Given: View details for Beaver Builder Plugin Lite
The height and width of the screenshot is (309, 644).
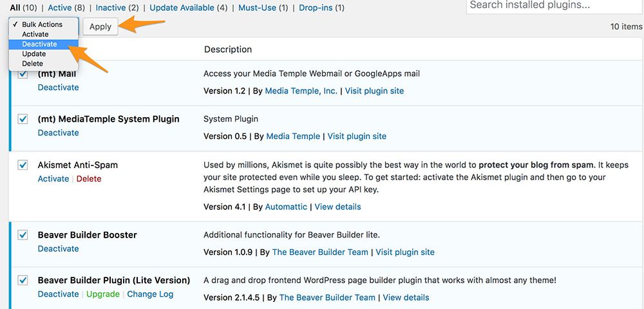Looking at the screenshot, I should [406, 297].
